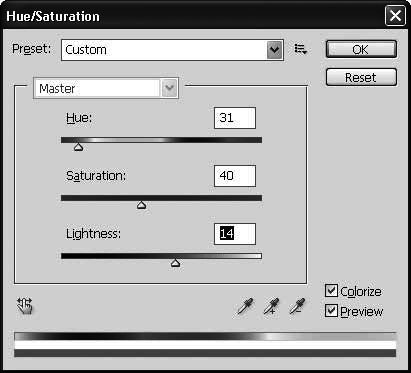Select the Add to Sample eyedropper
This screenshot has width=411, height=373.
[x=271, y=306]
